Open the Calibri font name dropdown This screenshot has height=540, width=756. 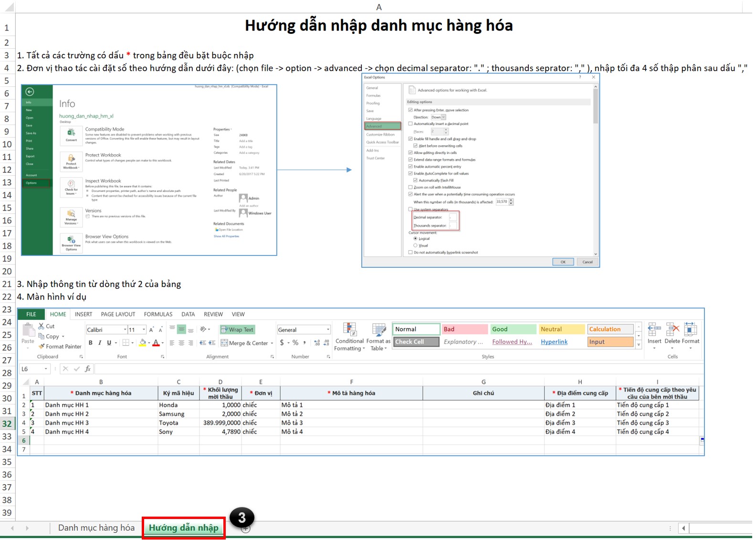point(125,330)
